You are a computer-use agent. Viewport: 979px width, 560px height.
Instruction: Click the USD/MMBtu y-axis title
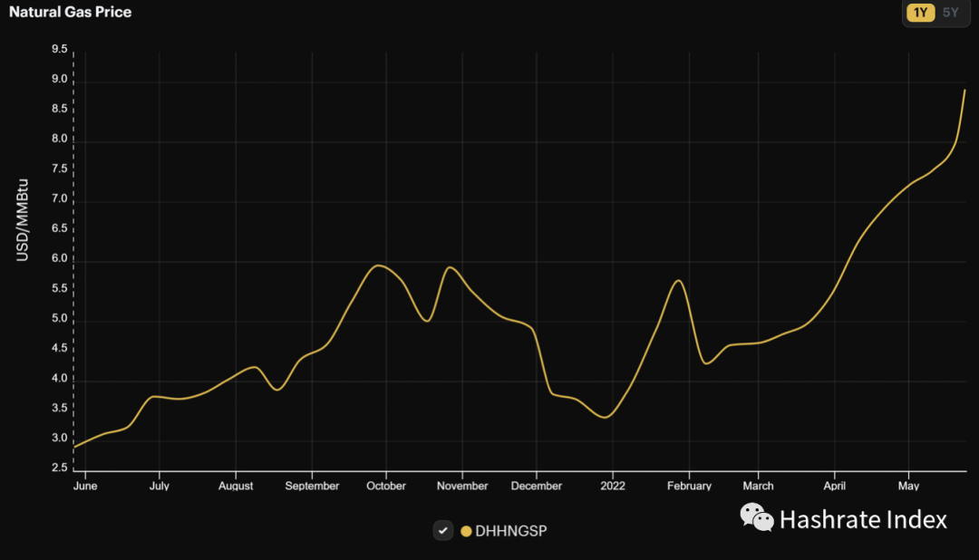(23, 219)
